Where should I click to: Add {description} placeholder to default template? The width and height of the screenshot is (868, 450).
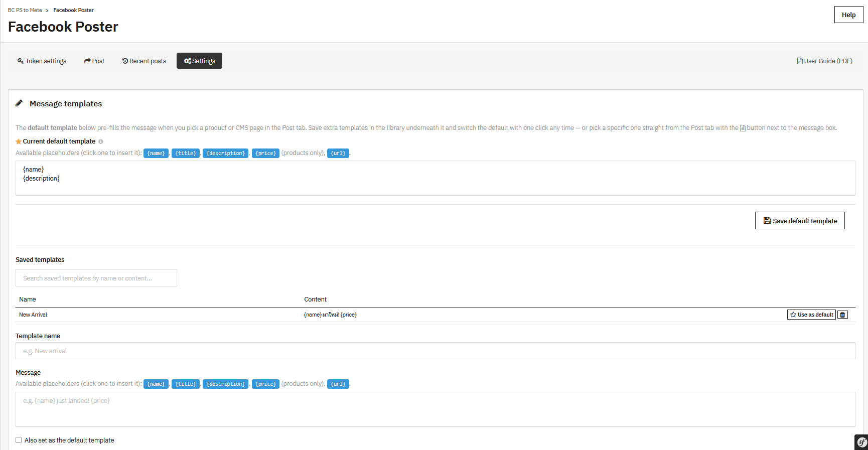226,153
